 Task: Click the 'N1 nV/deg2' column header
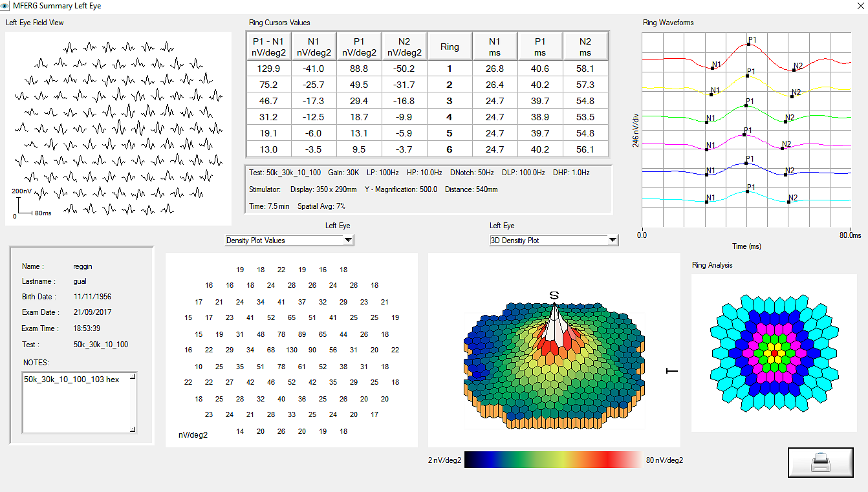pos(314,47)
